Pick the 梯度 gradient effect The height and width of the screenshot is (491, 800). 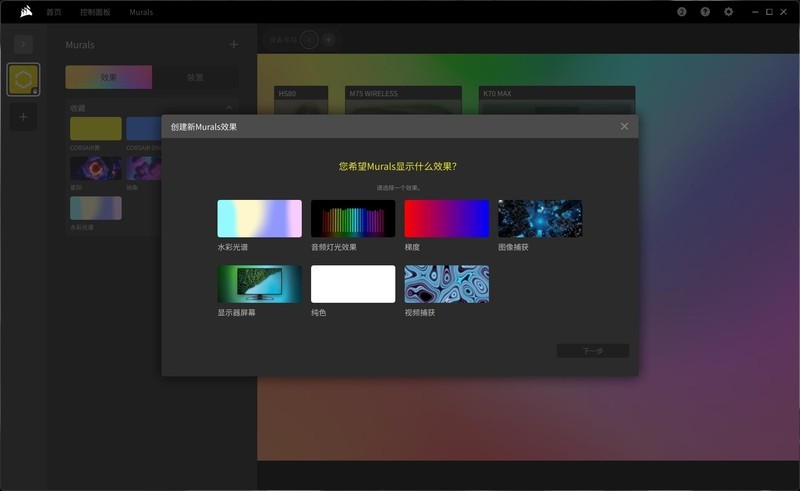click(447, 218)
